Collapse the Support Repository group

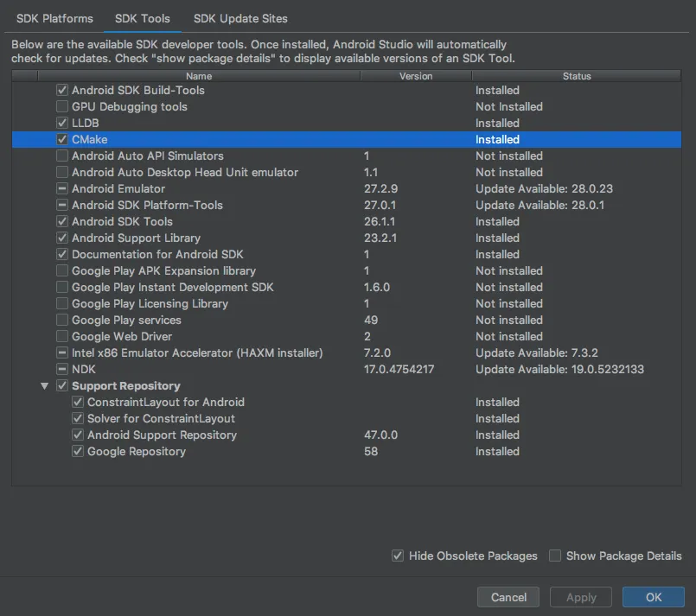click(x=45, y=386)
